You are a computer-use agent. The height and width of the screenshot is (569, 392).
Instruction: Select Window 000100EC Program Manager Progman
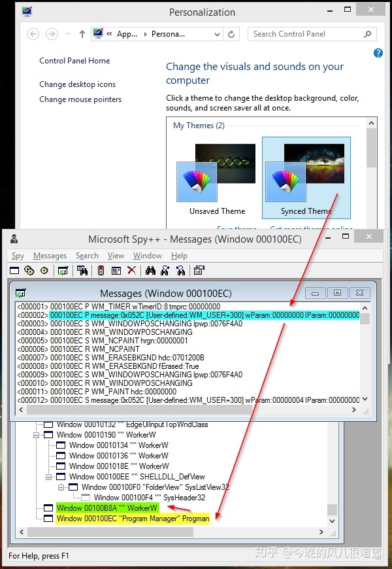click(x=133, y=519)
